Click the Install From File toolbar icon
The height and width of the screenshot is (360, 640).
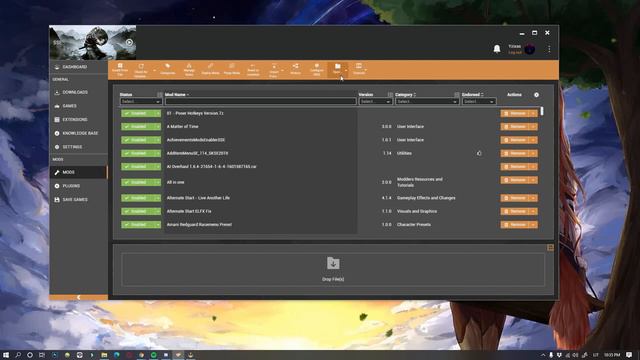coord(120,69)
